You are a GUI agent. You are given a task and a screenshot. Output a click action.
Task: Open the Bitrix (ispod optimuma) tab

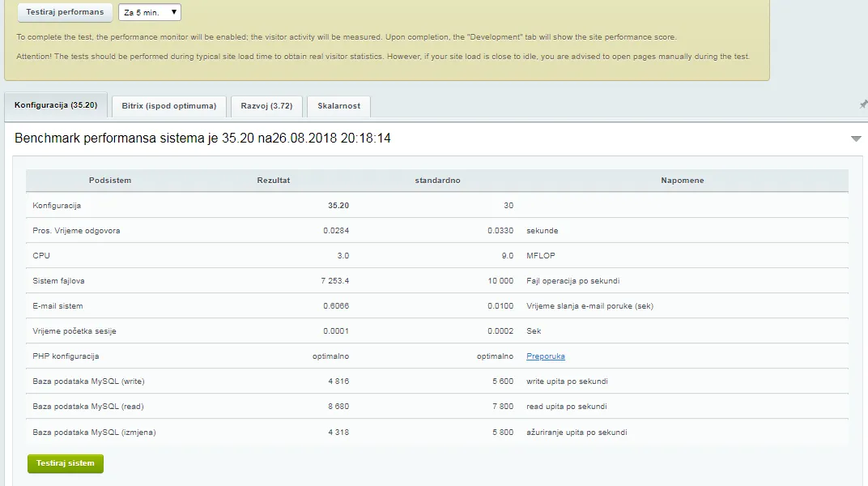pyautogui.click(x=168, y=106)
